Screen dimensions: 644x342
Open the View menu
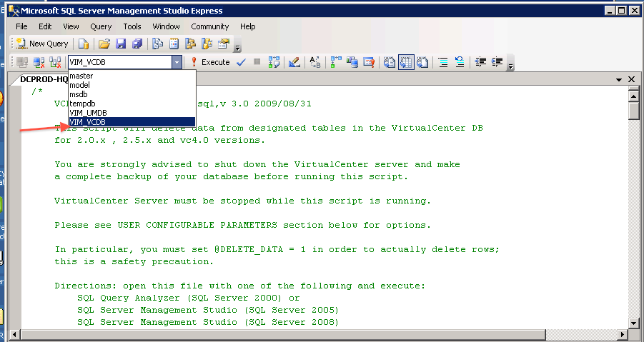pyautogui.click(x=71, y=26)
